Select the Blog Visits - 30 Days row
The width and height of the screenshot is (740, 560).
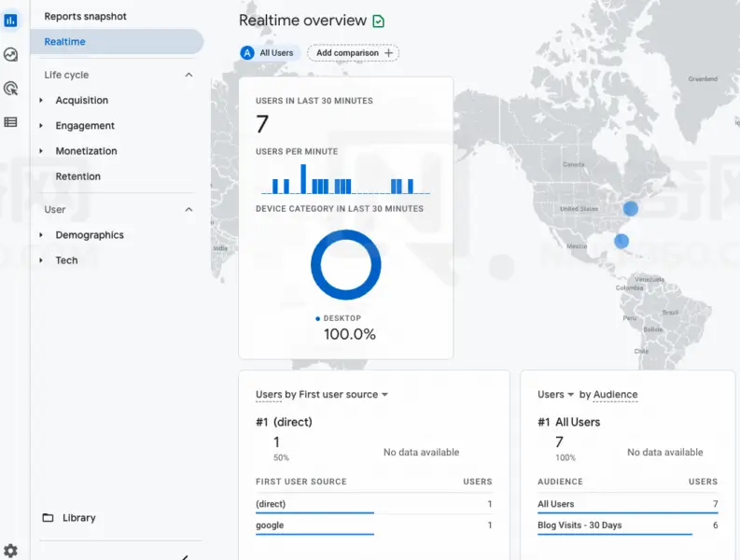[x=627, y=525]
